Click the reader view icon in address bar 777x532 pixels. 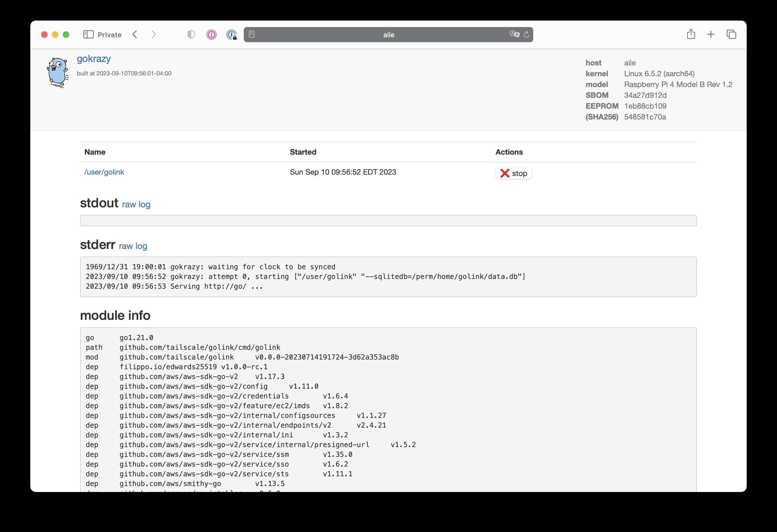[252, 34]
